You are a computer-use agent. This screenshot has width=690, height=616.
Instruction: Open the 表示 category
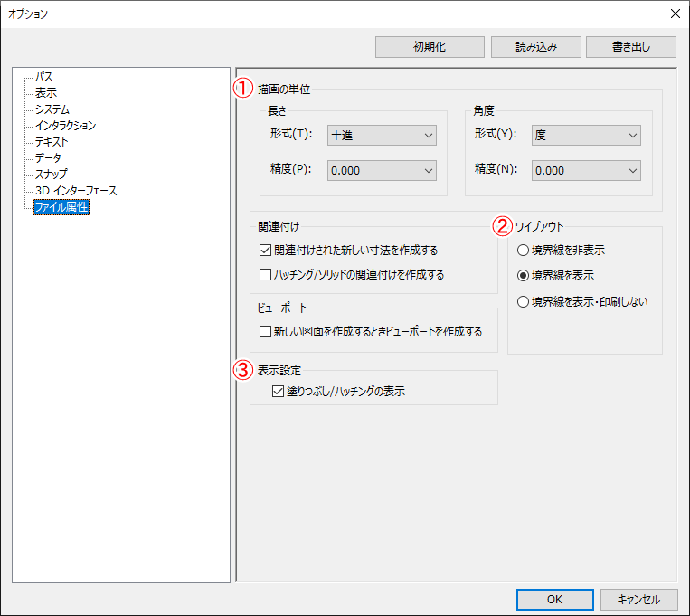tap(46, 93)
